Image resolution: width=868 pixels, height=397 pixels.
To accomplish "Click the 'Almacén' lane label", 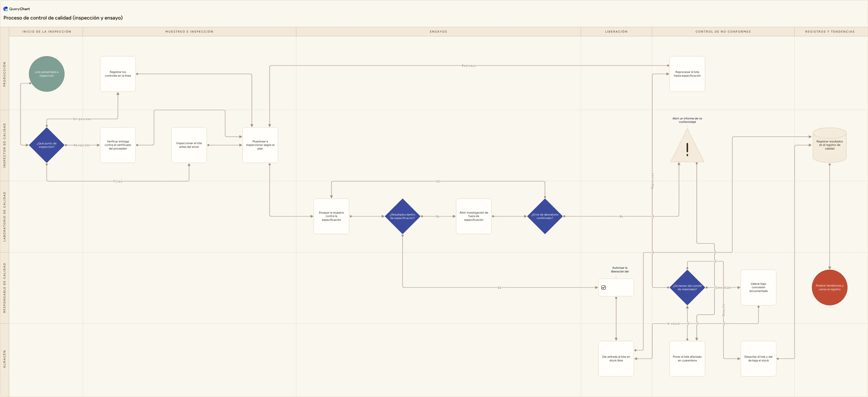I will coord(4,359).
